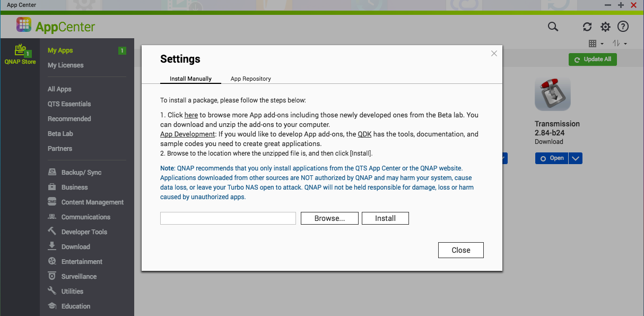The width and height of the screenshot is (644, 316).
Task: Click the Update All button
Action: (x=593, y=59)
